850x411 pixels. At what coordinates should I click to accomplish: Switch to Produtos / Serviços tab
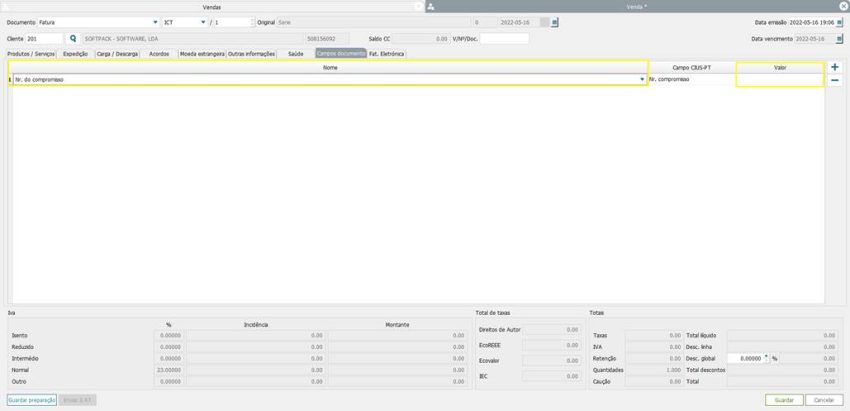coord(32,53)
